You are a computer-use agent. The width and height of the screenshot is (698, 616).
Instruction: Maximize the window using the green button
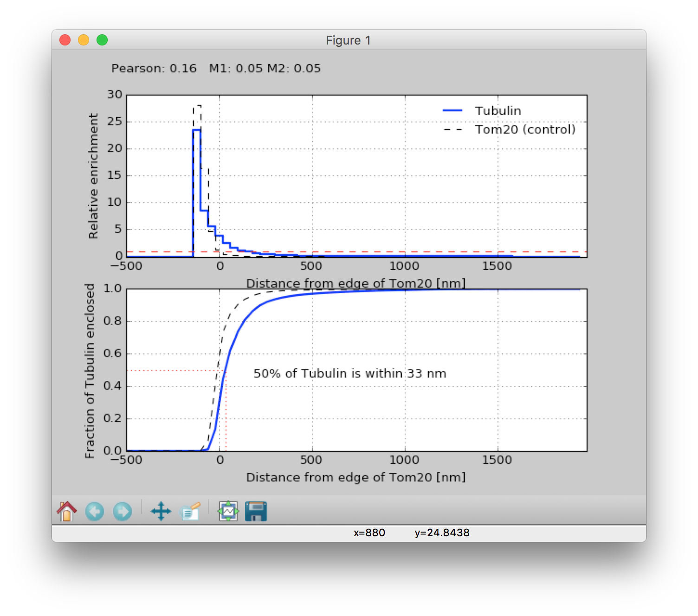(102, 40)
